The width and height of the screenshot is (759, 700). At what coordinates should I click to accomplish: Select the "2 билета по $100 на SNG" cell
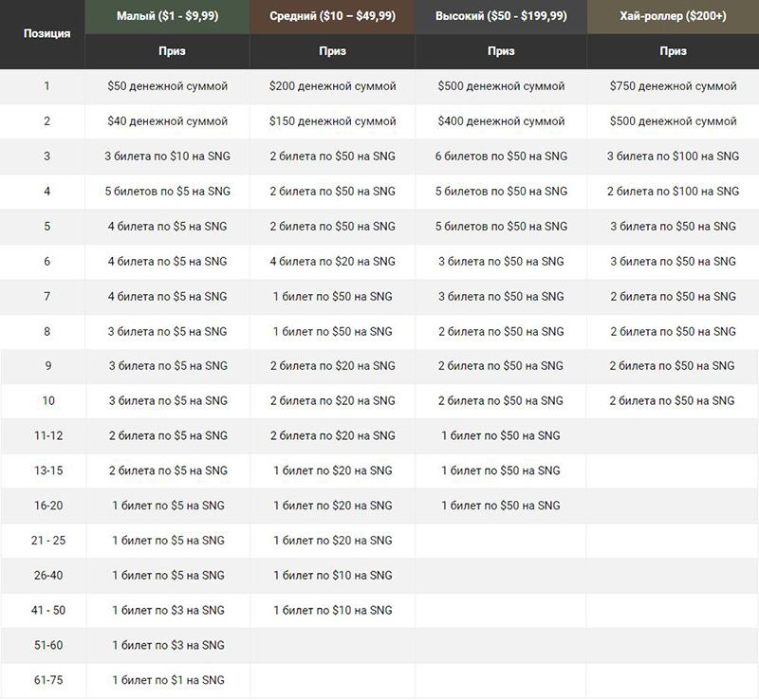tap(673, 192)
